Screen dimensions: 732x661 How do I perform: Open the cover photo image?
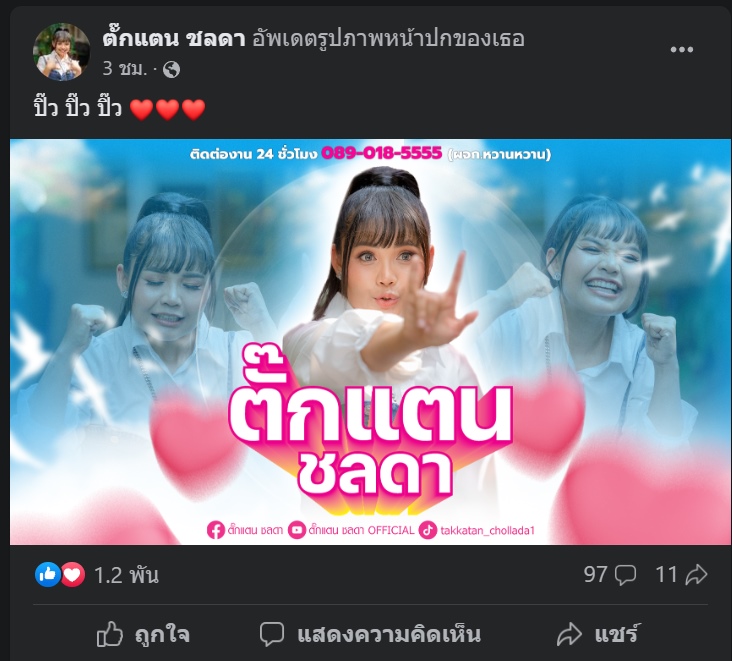click(370, 342)
